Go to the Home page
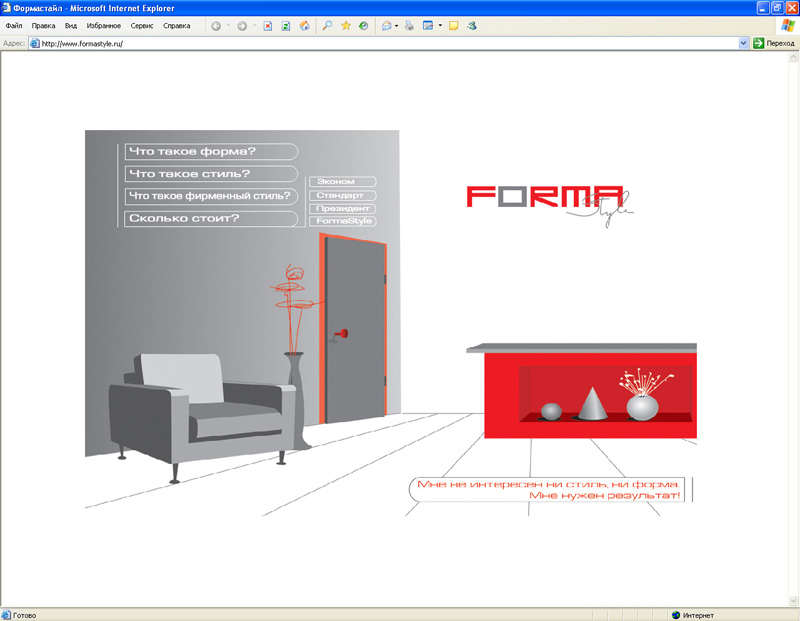Screen dimensions: 800x621 305,26
